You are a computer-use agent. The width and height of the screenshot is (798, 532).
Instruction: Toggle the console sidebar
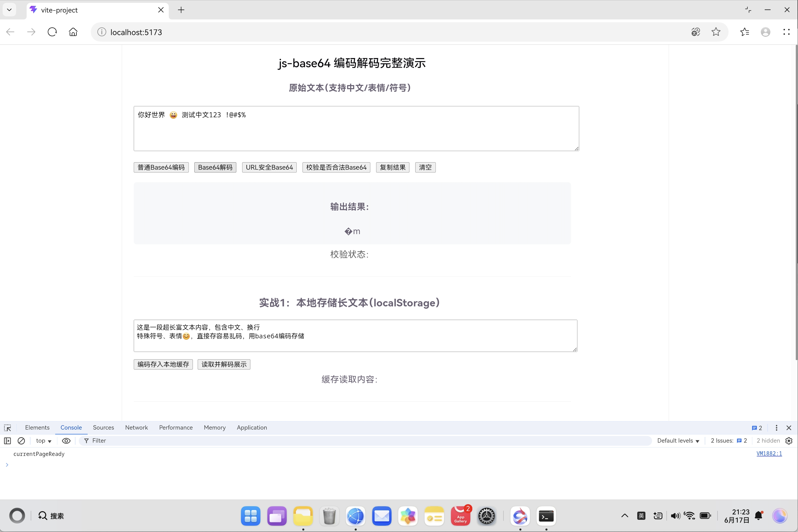click(7, 441)
